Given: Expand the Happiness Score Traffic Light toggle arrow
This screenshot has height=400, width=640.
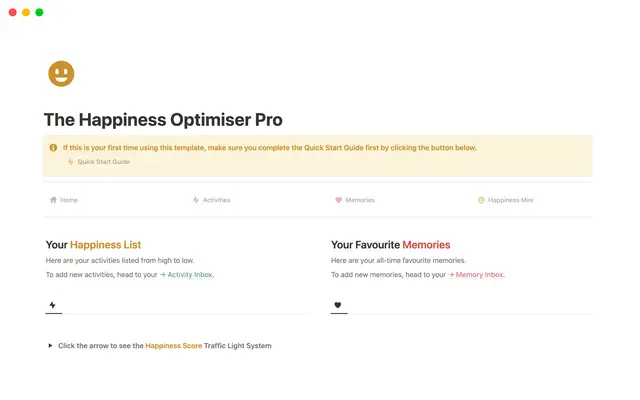Looking at the screenshot, I should pyautogui.click(x=50, y=346).
